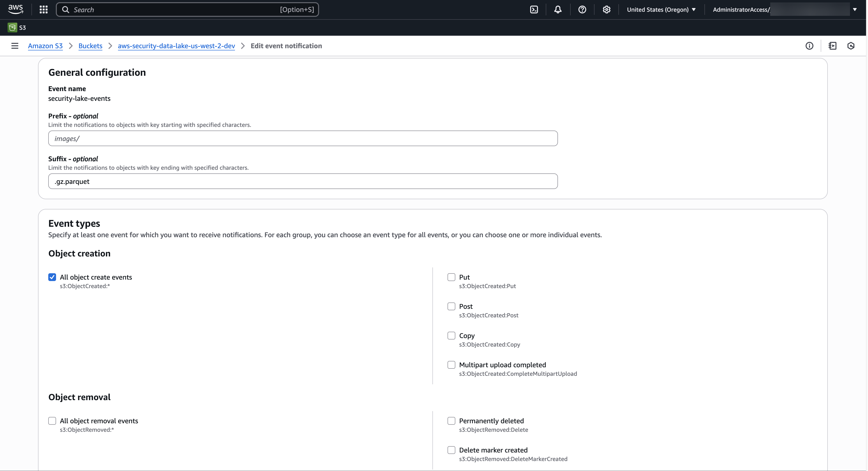868x471 pixels.
Task: Uncheck All object create events
Action: (52, 277)
